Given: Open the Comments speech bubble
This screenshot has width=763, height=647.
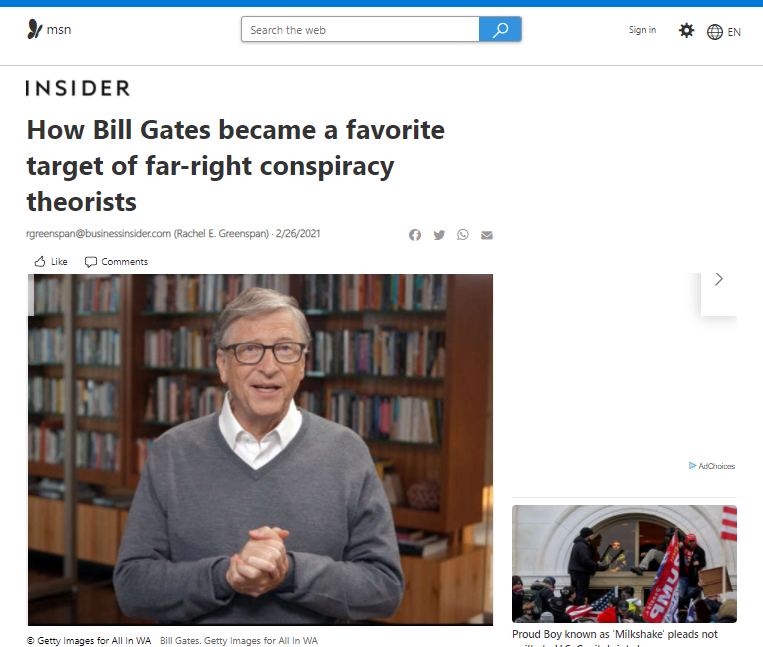Looking at the screenshot, I should (x=91, y=262).
